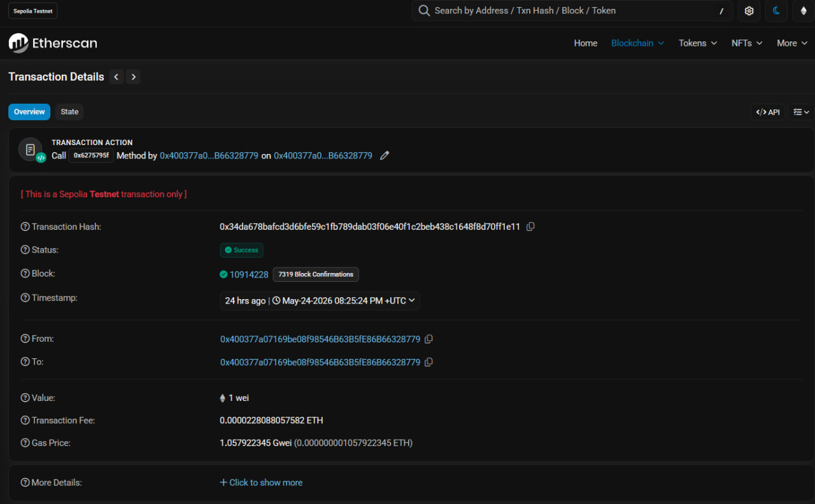Click the transaction action document icon

[x=31, y=150]
